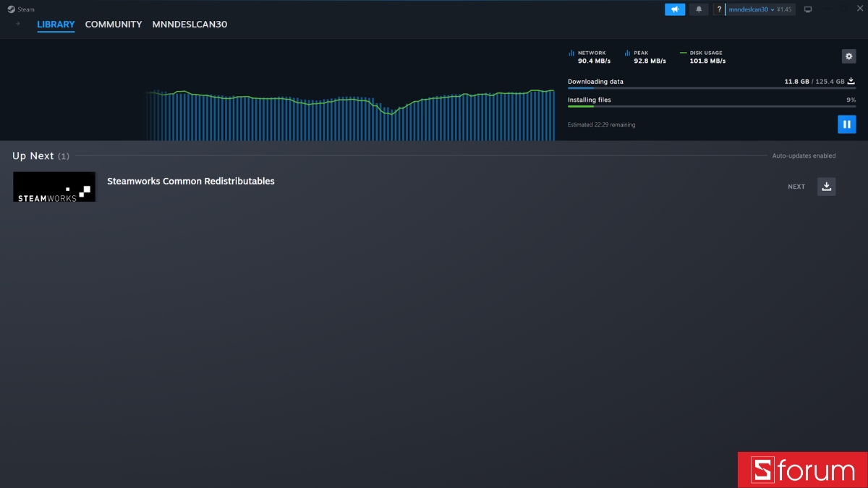Click the NETWORK 90.4 MB/s stat
Viewport: 868px width, 488px height.
(x=590, y=57)
